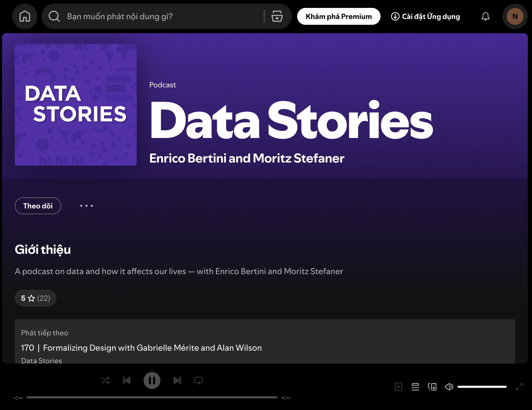This screenshot has width=532, height=410.
Task: Pause playback with the center button
Action: [152, 380]
